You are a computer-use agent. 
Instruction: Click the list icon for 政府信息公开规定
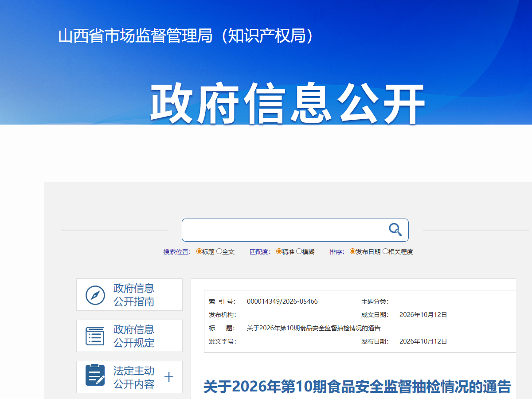[x=95, y=336]
